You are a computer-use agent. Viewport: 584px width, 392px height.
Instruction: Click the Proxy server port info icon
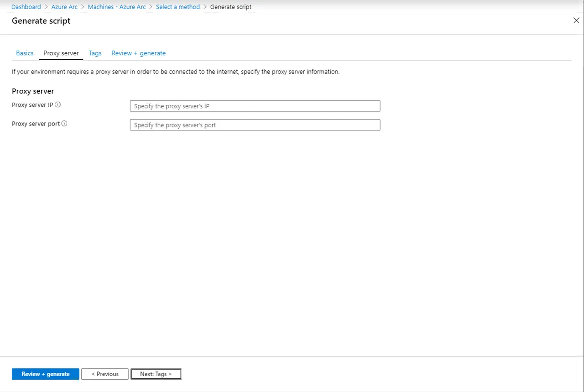point(64,124)
